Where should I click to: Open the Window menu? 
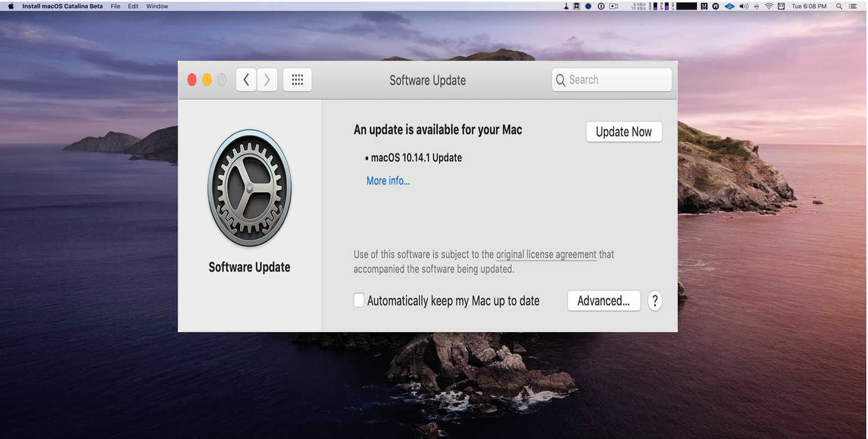[157, 6]
